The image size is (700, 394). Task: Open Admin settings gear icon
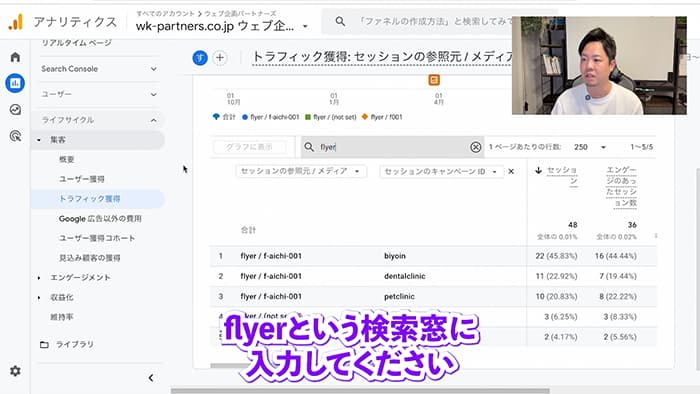[15, 371]
